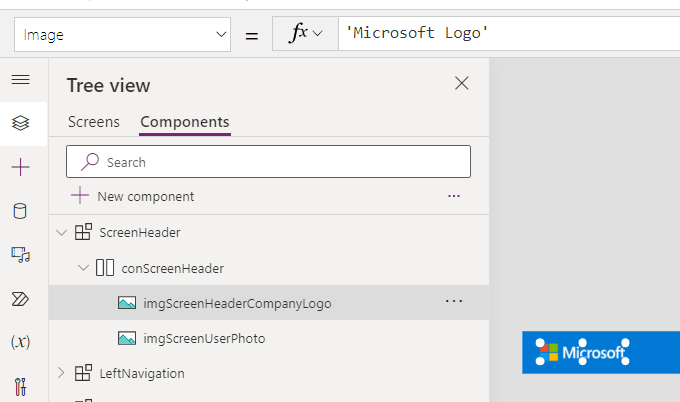Screen dimensions: 680x402
Task: Open the Image property dropdown
Action: point(125,35)
